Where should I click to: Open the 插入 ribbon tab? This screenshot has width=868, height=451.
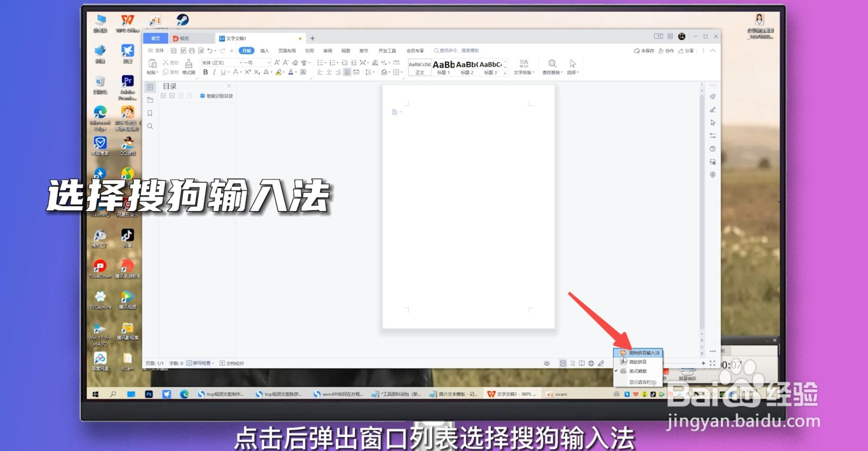tap(265, 50)
